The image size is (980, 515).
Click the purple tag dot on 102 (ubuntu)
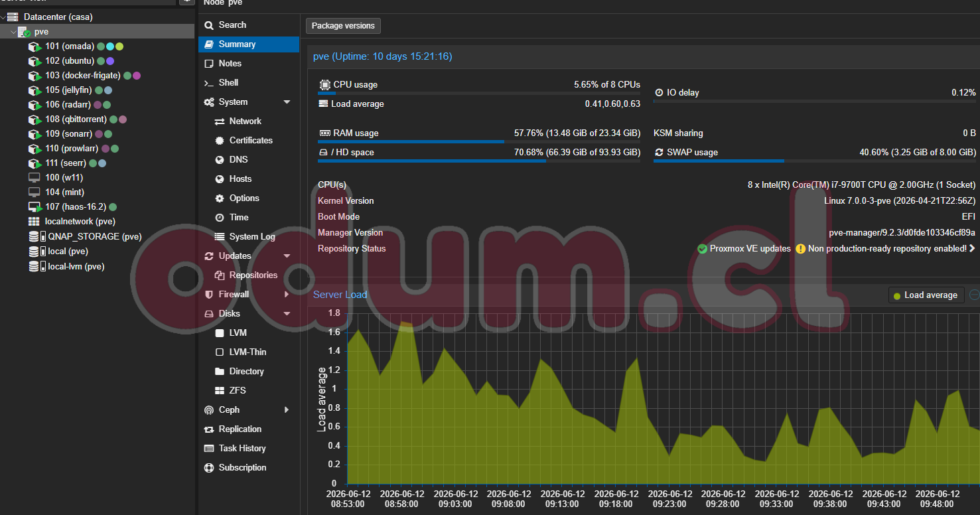[110, 61]
